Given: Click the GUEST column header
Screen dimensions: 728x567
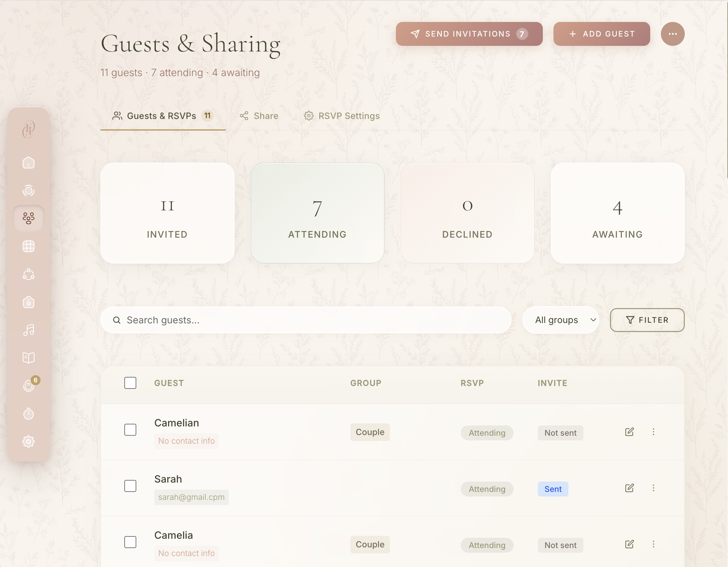Looking at the screenshot, I should click(169, 383).
